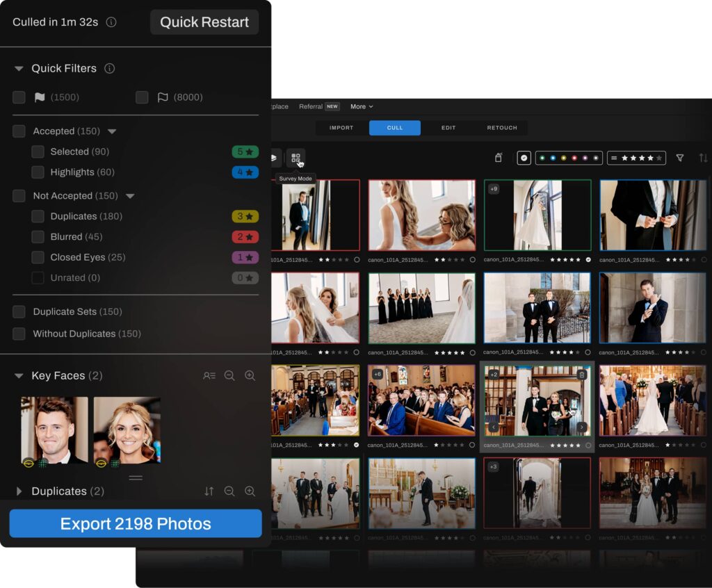Open the funnel filter icon
The image size is (712, 588).
(x=679, y=158)
